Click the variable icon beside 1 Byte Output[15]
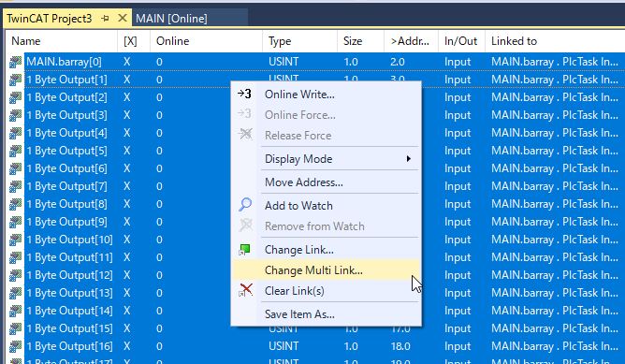 pyautogui.click(x=15, y=328)
